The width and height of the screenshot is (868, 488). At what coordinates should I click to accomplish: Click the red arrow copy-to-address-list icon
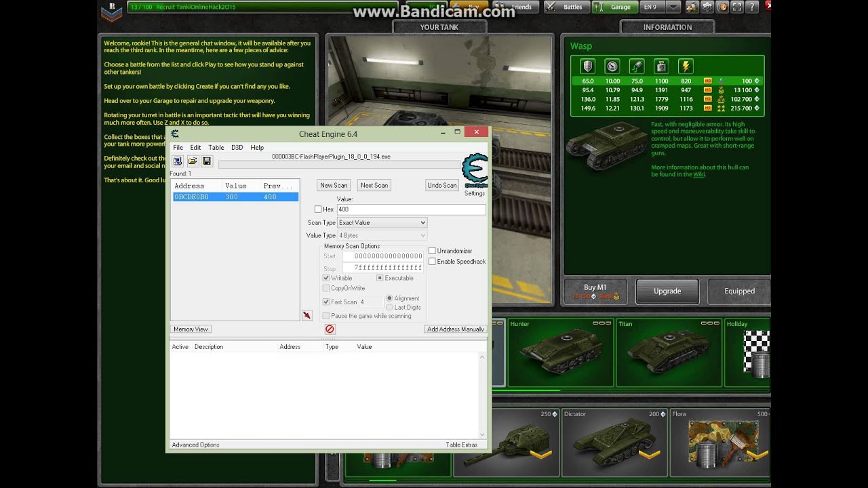[307, 315]
